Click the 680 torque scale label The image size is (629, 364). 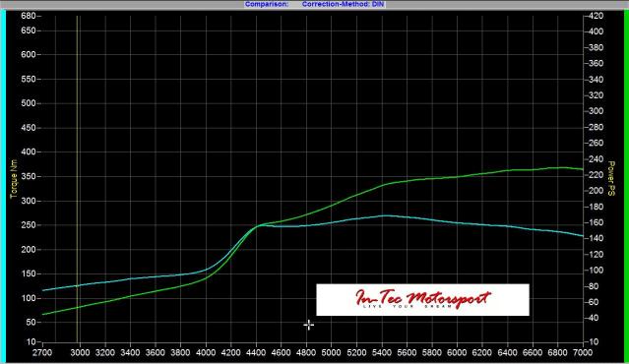[29, 16]
